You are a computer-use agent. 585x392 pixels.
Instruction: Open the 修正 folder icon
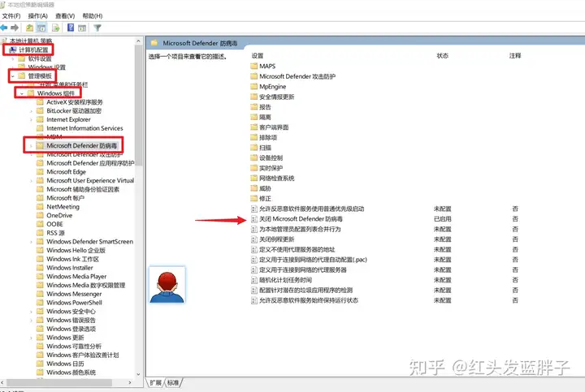[x=254, y=199]
